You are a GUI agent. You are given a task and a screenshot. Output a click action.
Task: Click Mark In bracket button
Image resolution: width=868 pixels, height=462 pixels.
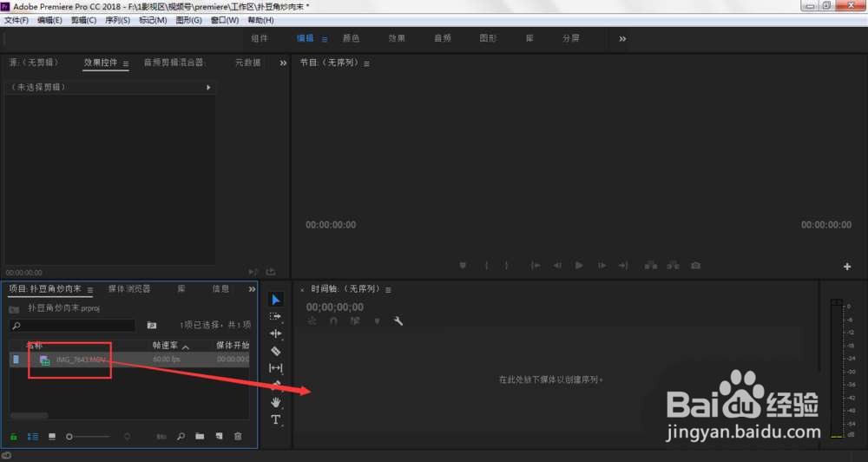pyautogui.click(x=487, y=266)
